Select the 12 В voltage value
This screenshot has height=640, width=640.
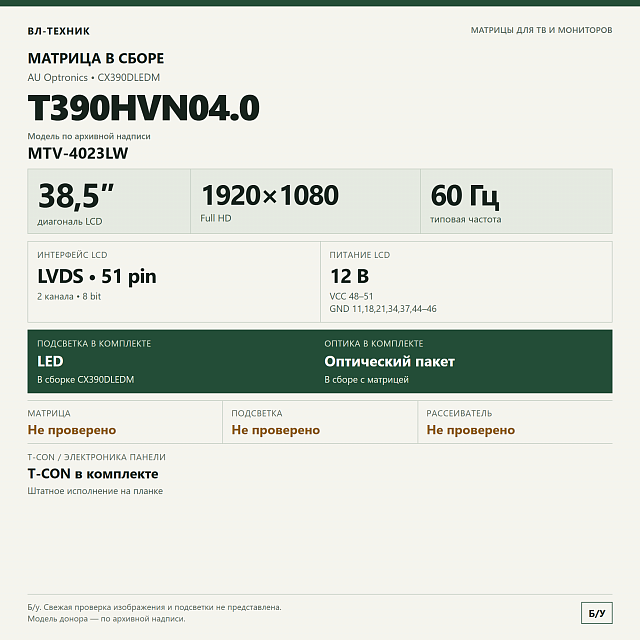[349, 276]
